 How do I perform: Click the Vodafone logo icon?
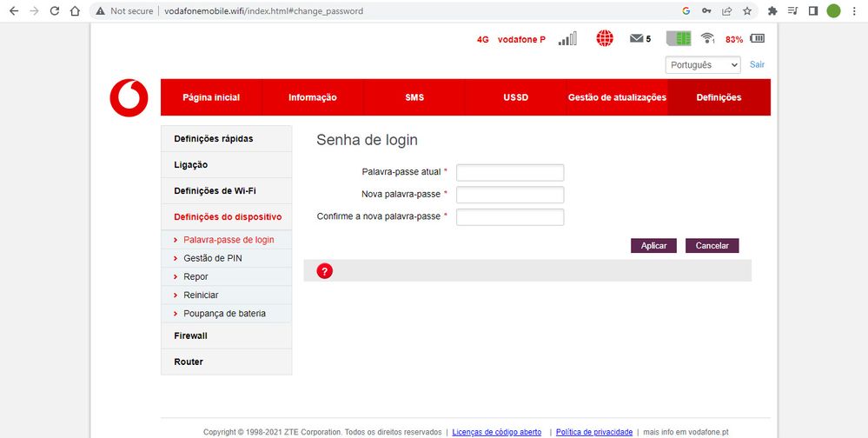pyautogui.click(x=129, y=97)
